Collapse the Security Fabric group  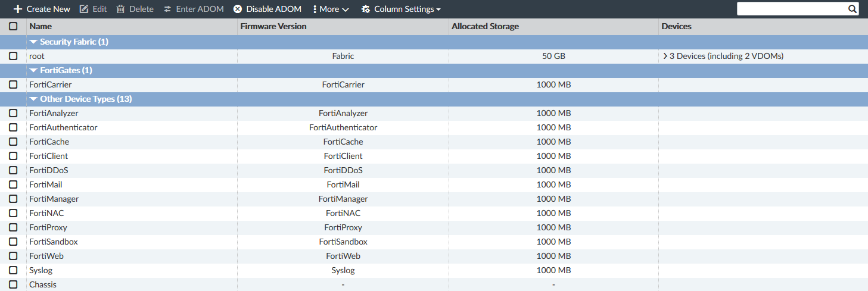coord(33,42)
